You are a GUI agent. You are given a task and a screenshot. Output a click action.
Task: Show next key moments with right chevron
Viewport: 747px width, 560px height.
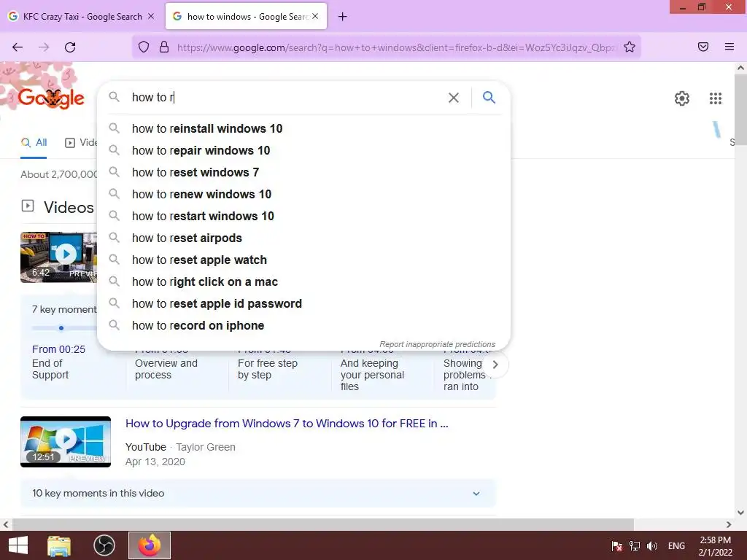coord(495,365)
